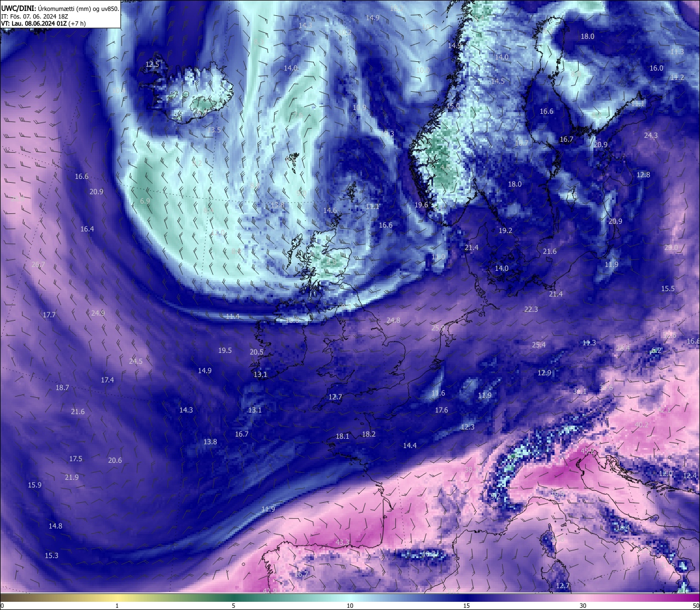Click the 18.7 value on the map
Screen dimensions: 700x610
[x=62, y=387]
